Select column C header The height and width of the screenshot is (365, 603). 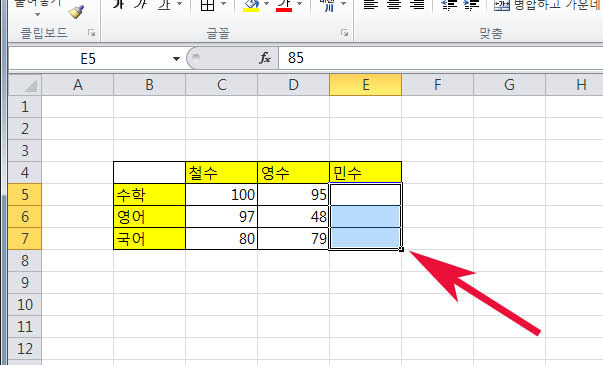tap(222, 85)
